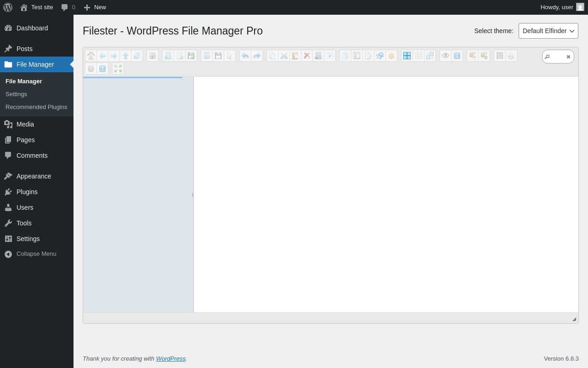This screenshot has height=368, width=588.
Task: Open the New content menu in admin bar
Action: click(95, 7)
